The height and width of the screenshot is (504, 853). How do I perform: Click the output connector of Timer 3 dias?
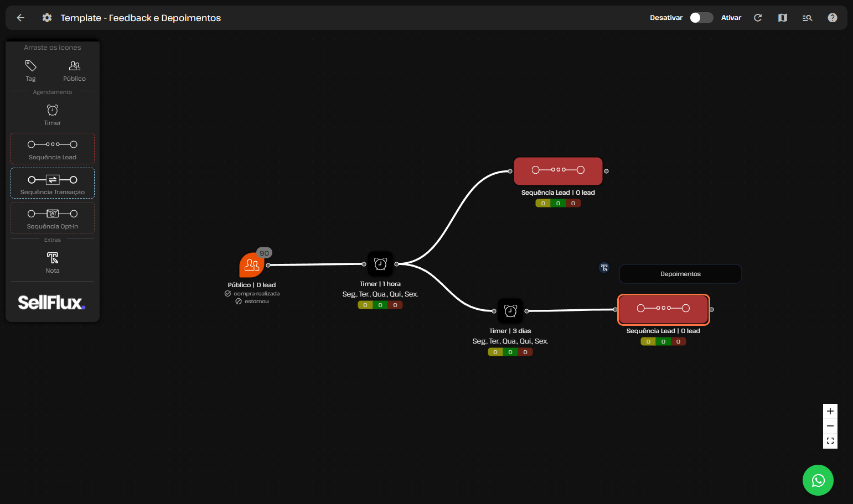click(x=527, y=311)
